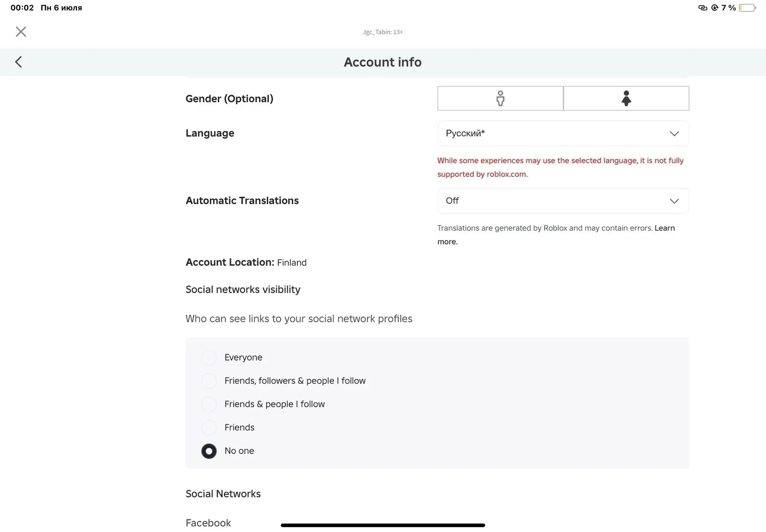Pick the Friends & people I follow option
The width and height of the screenshot is (766, 532).
coord(209,404)
